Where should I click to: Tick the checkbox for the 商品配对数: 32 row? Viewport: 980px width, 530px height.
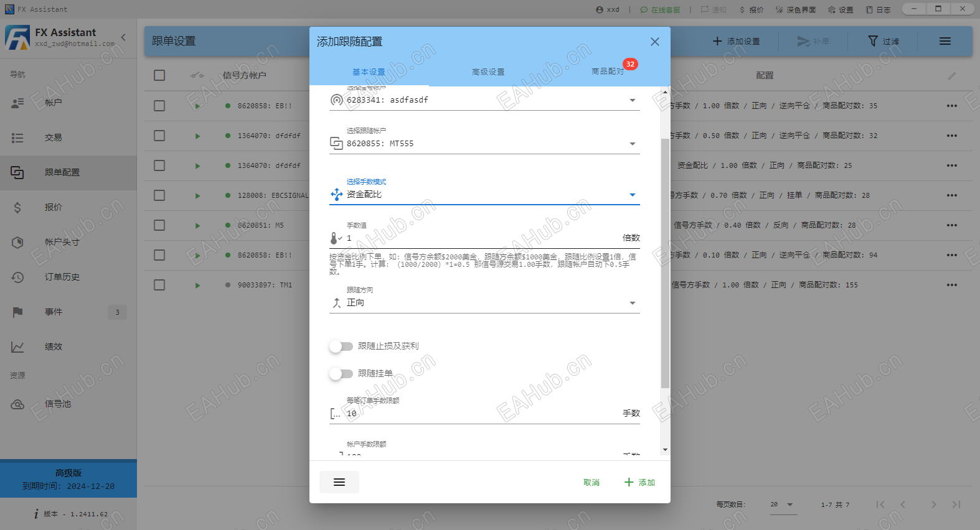[159, 136]
